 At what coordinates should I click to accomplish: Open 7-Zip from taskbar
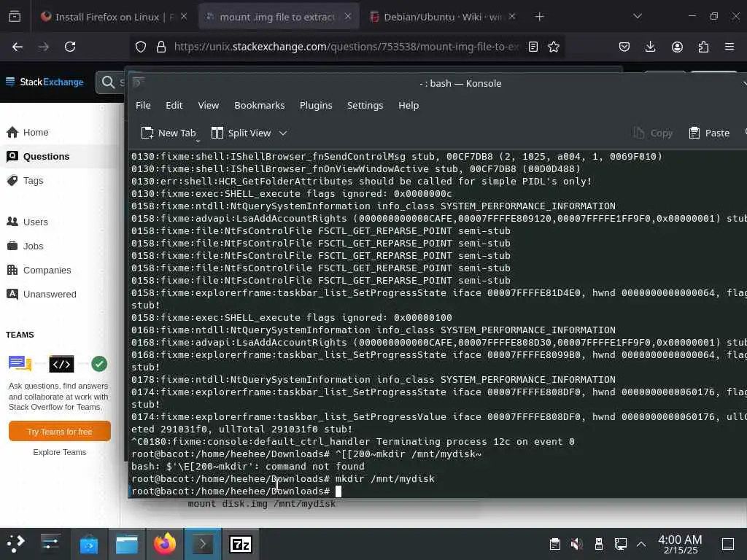point(241,544)
